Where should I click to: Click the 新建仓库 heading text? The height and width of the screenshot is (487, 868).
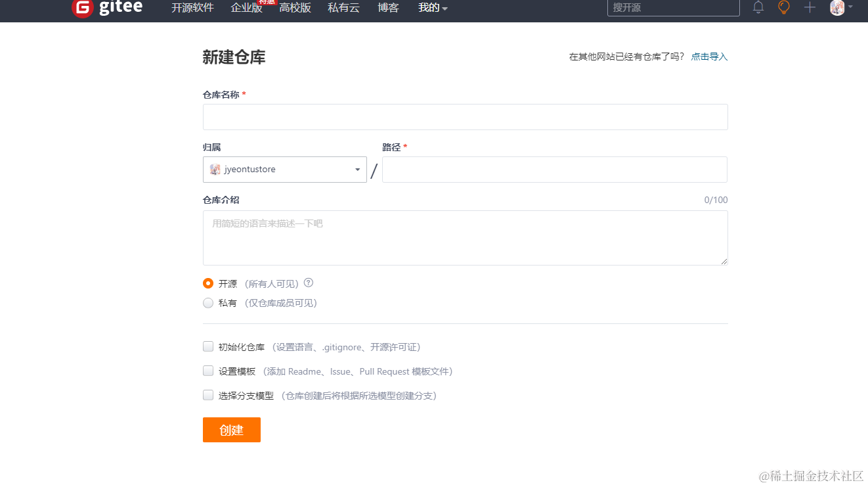click(x=234, y=57)
